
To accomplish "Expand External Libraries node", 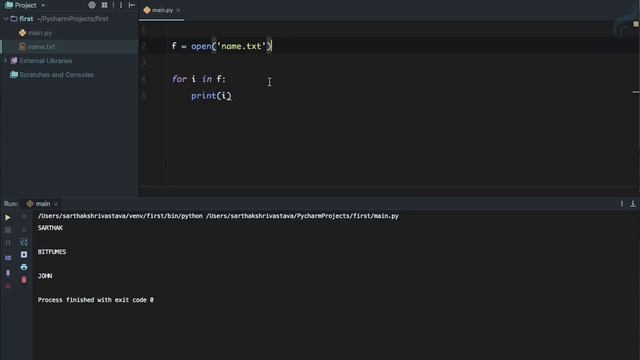I will click(x=5, y=60).
